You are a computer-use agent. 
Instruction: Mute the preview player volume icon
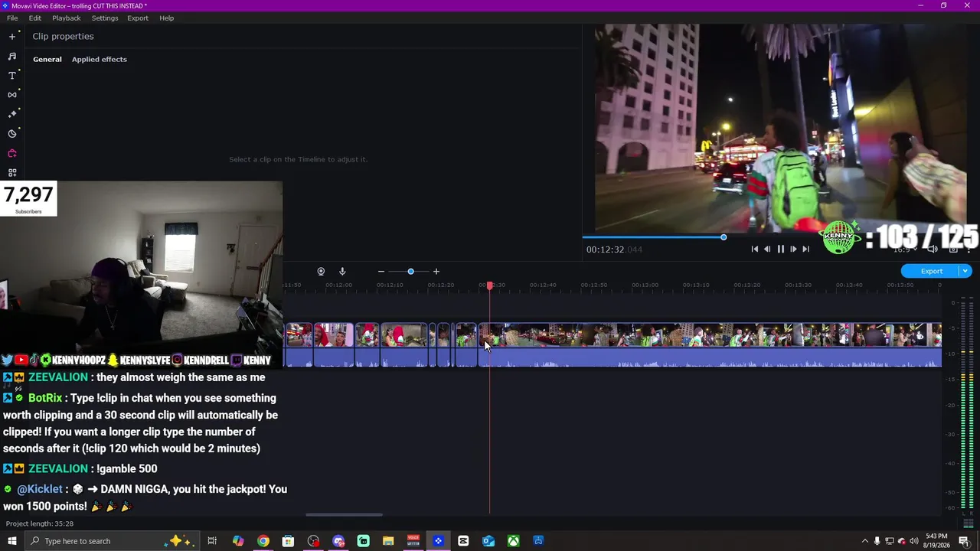pyautogui.click(x=933, y=249)
